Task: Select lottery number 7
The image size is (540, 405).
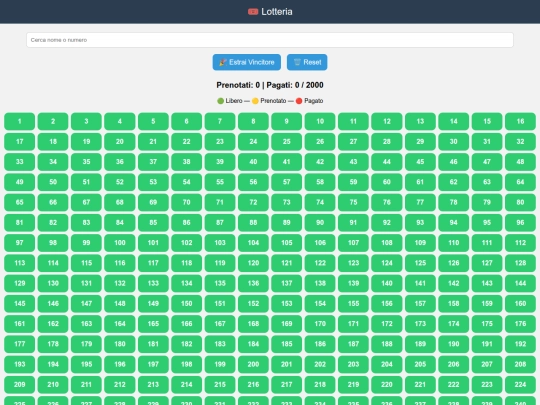Action: tap(220, 121)
